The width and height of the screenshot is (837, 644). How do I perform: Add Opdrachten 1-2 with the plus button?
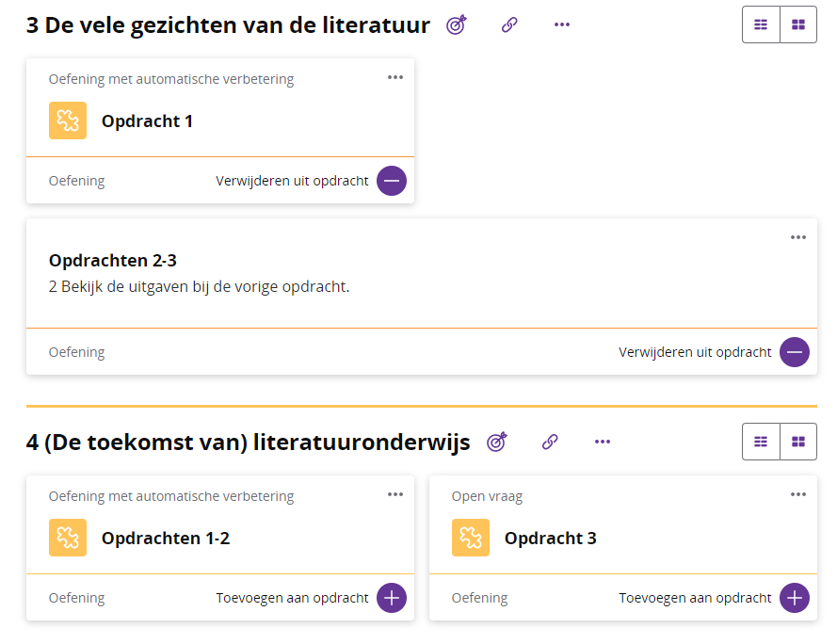click(x=392, y=598)
